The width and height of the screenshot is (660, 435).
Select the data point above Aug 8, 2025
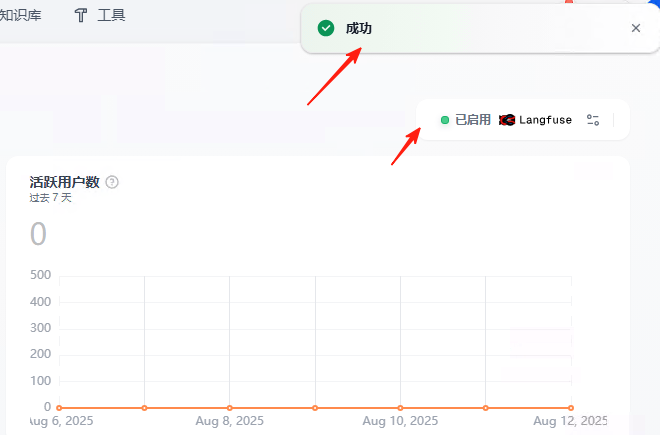pos(230,408)
